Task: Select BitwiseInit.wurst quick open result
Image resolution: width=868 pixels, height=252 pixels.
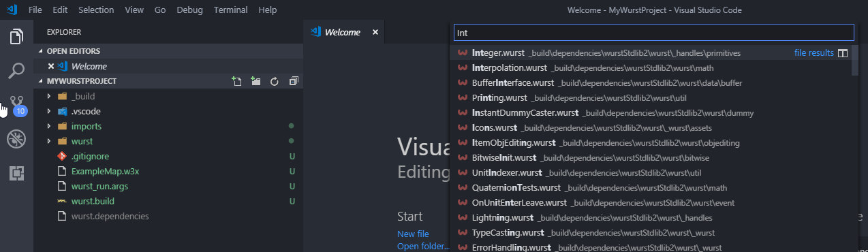Action: [x=651, y=157]
